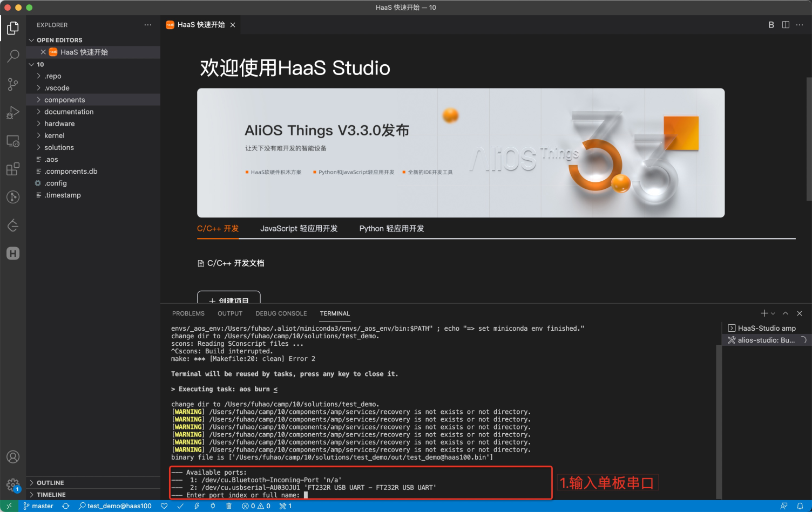Select the alios-studio: Bu... task terminal
The image size is (812, 512).
click(x=767, y=340)
